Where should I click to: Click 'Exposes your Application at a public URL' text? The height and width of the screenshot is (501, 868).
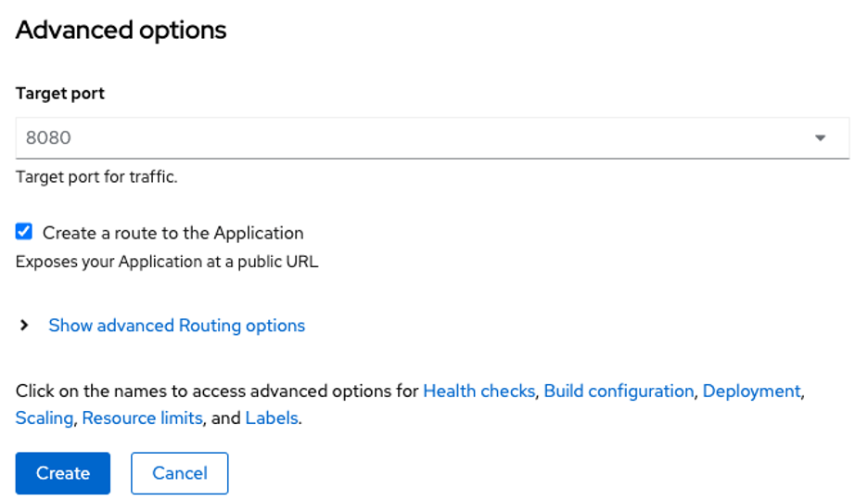pyautogui.click(x=167, y=262)
